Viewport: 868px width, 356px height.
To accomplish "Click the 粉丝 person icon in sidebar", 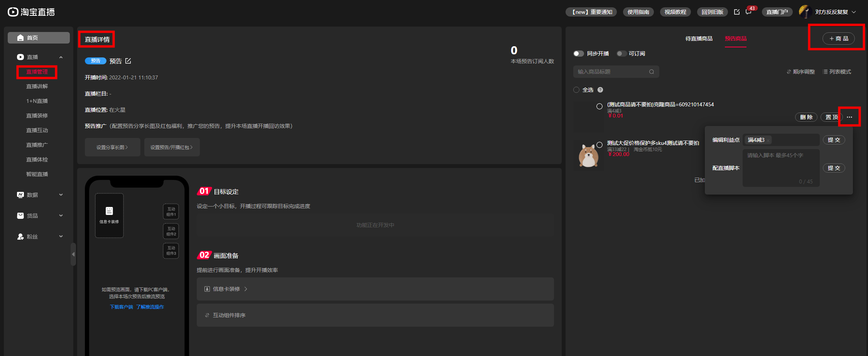I will 20,237.
